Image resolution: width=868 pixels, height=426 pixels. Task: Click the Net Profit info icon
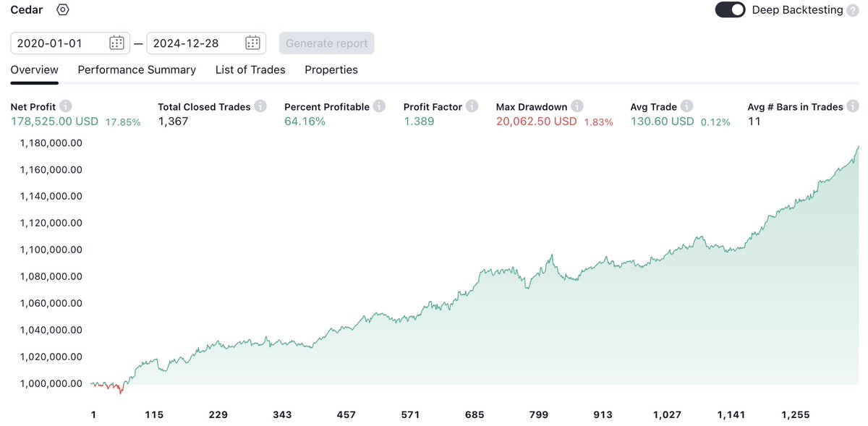(x=64, y=106)
